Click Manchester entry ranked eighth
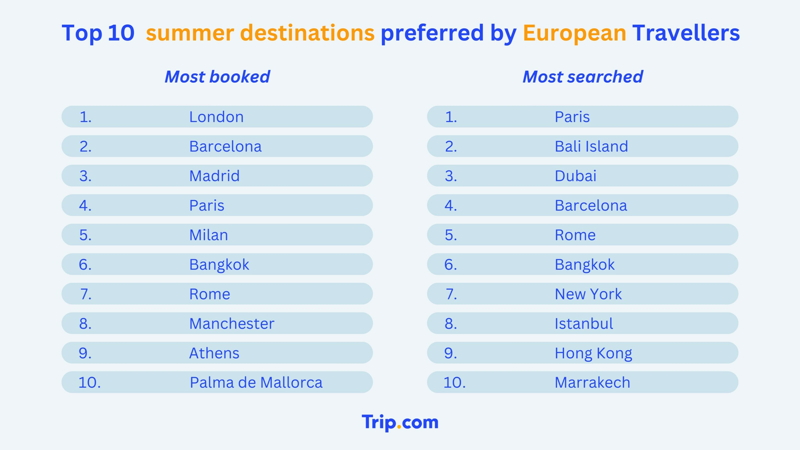800x450 pixels. pyautogui.click(x=217, y=323)
